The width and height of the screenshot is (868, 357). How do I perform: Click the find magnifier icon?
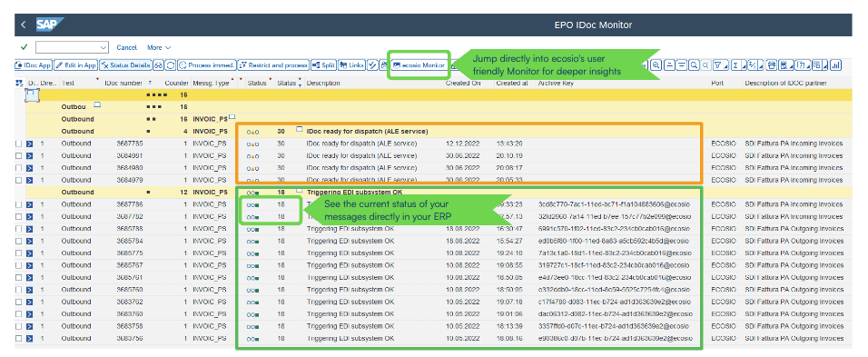[694, 65]
